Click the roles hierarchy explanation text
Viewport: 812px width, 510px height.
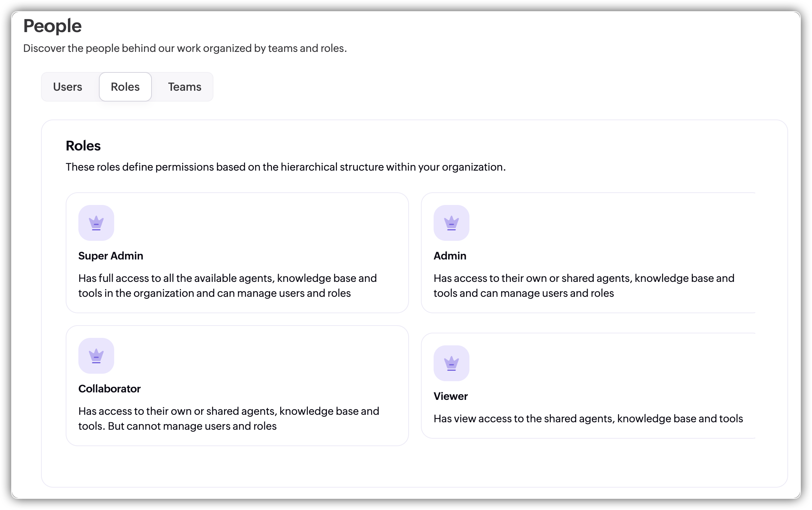[x=285, y=167]
